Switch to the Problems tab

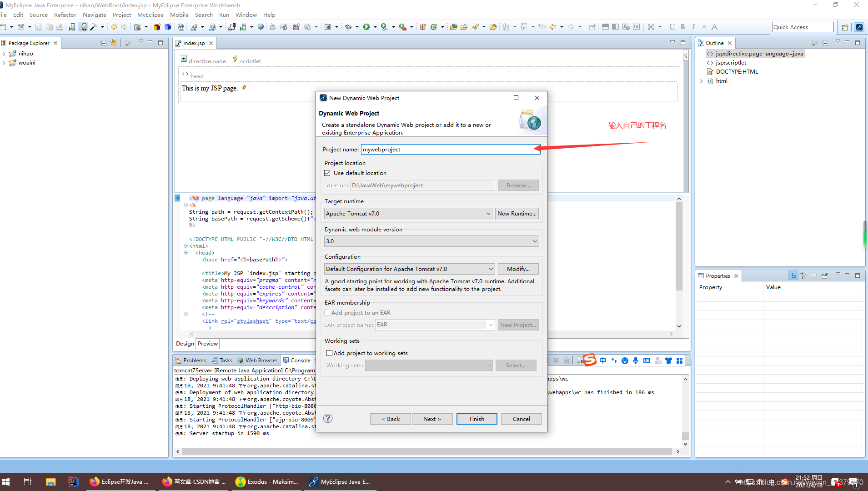(191, 360)
